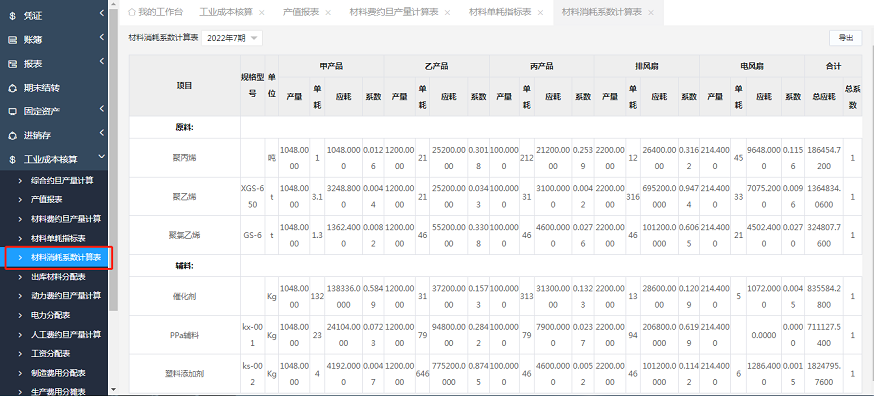Collapse the 工业成本核算 sidebar menu

[x=101, y=158]
